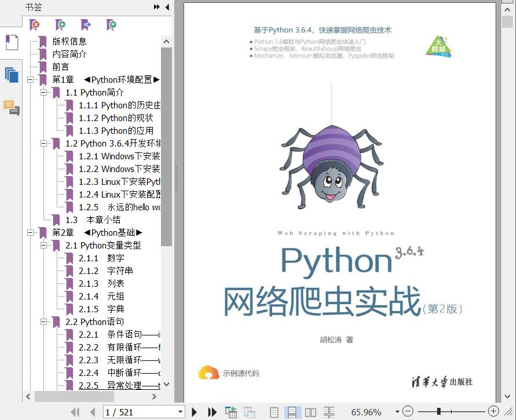Jump to bookmark 2.1.1 数字
The height and width of the screenshot is (420, 517).
pyautogui.click(x=101, y=258)
